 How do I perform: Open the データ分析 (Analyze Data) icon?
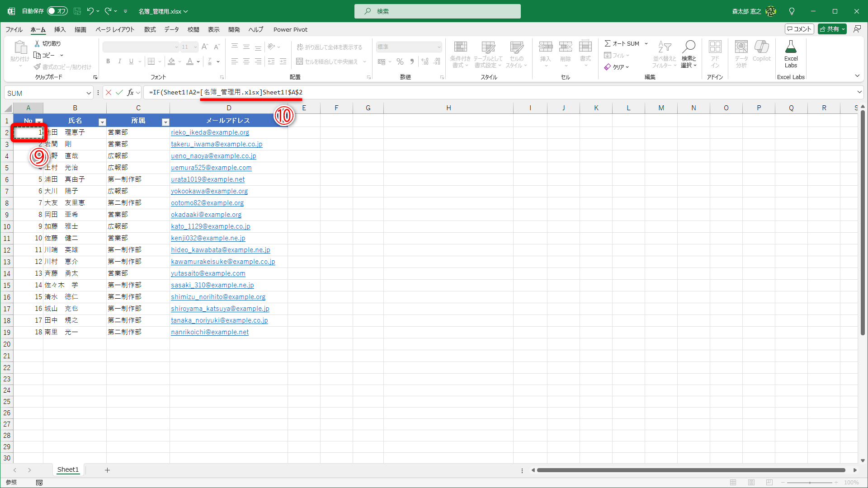pos(741,53)
